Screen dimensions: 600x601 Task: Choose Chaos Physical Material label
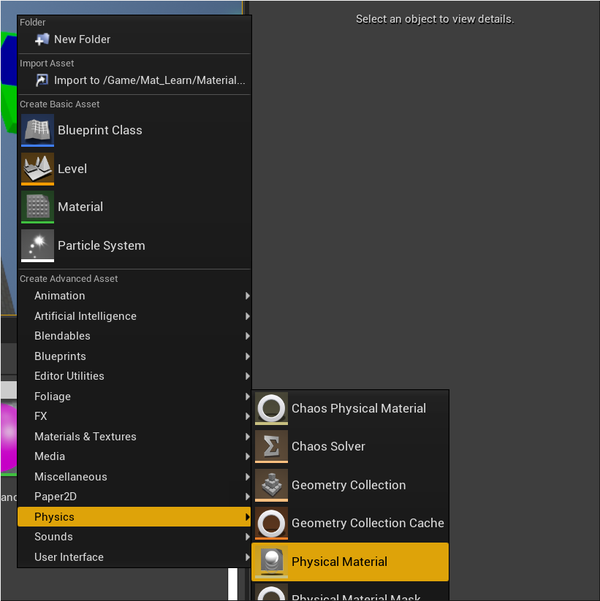click(x=358, y=409)
